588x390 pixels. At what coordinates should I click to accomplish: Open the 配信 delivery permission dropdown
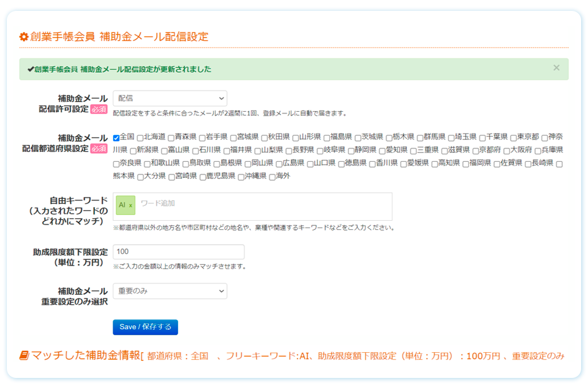[169, 97]
